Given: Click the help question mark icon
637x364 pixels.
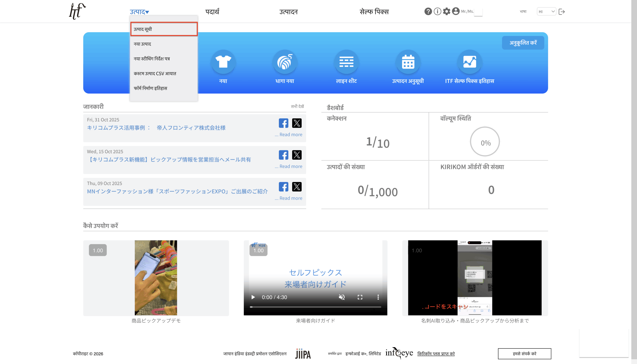Looking at the screenshot, I should pyautogui.click(x=428, y=11).
